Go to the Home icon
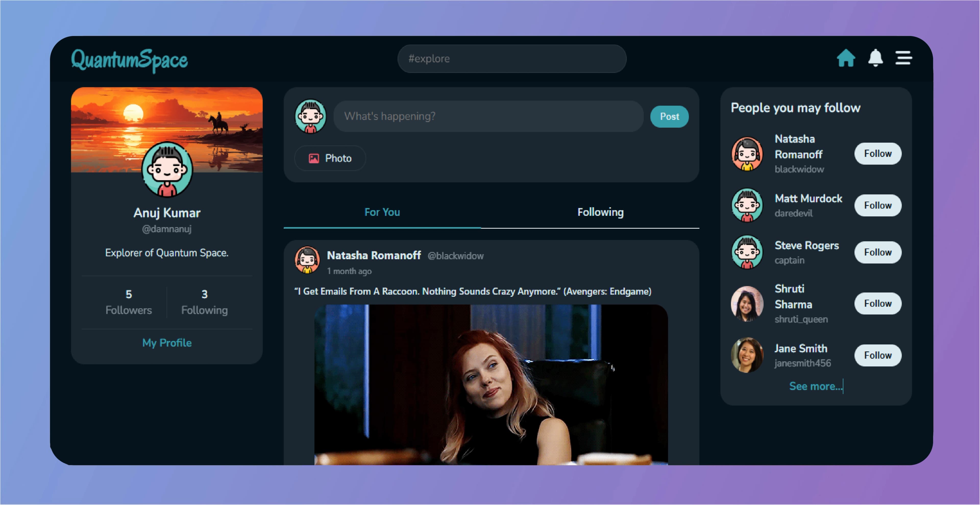This screenshot has width=980, height=505. tap(846, 58)
